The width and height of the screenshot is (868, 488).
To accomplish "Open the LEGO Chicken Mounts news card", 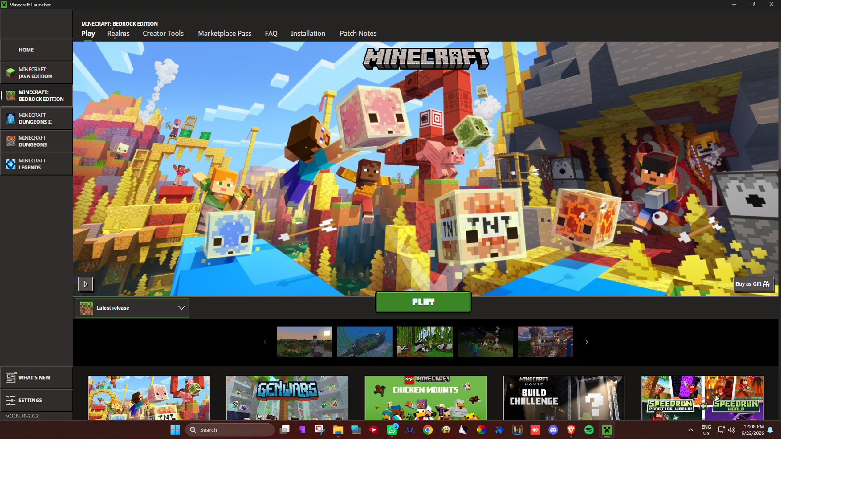I will pyautogui.click(x=426, y=398).
